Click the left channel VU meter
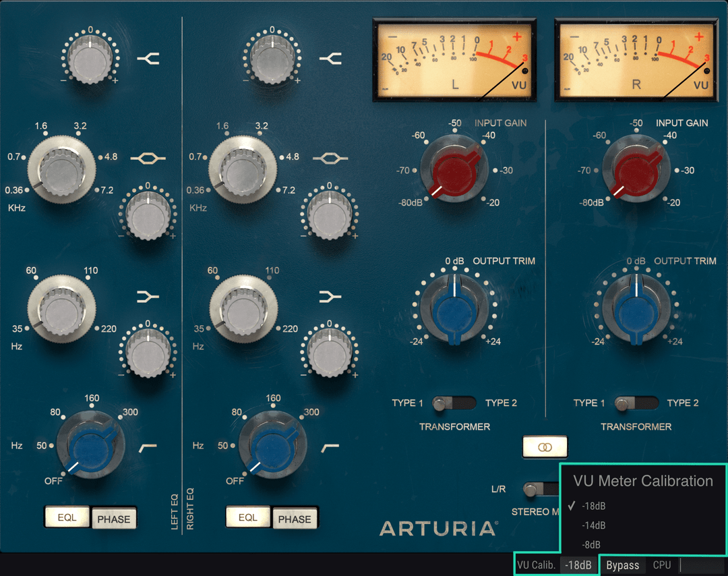Screen dimensions: 728x576 click(x=454, y=61)
